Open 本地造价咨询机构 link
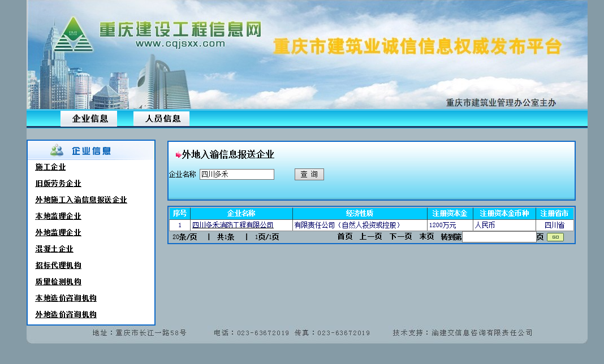Image resolution: width=604 pixels, height=364 pixels. coord(66,298)
